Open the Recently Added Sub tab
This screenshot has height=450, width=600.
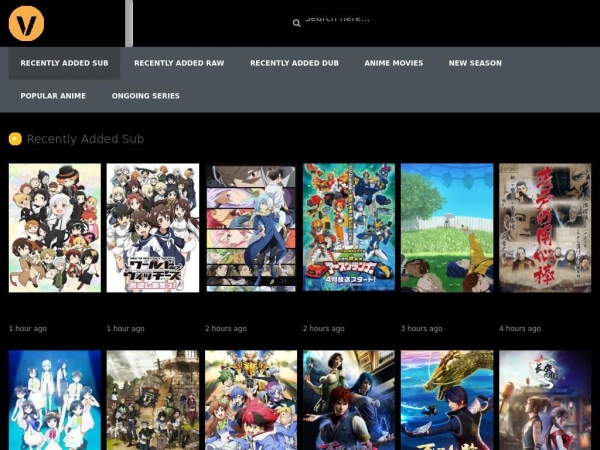pos(64,63)
